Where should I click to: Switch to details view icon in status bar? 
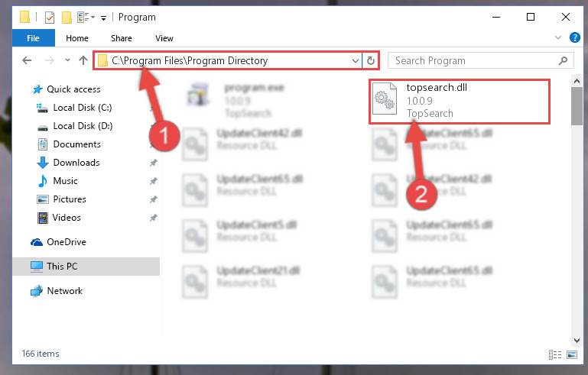point(554,354)
